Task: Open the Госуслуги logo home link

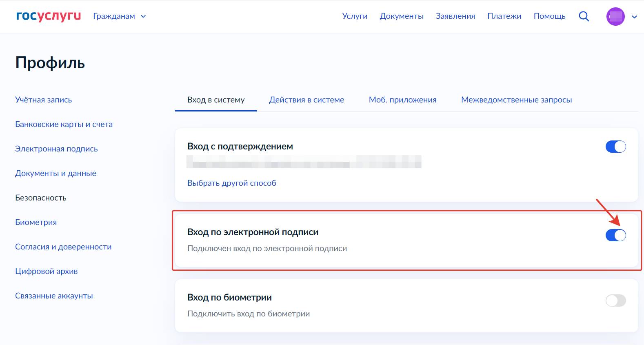Action: [49, 16]
